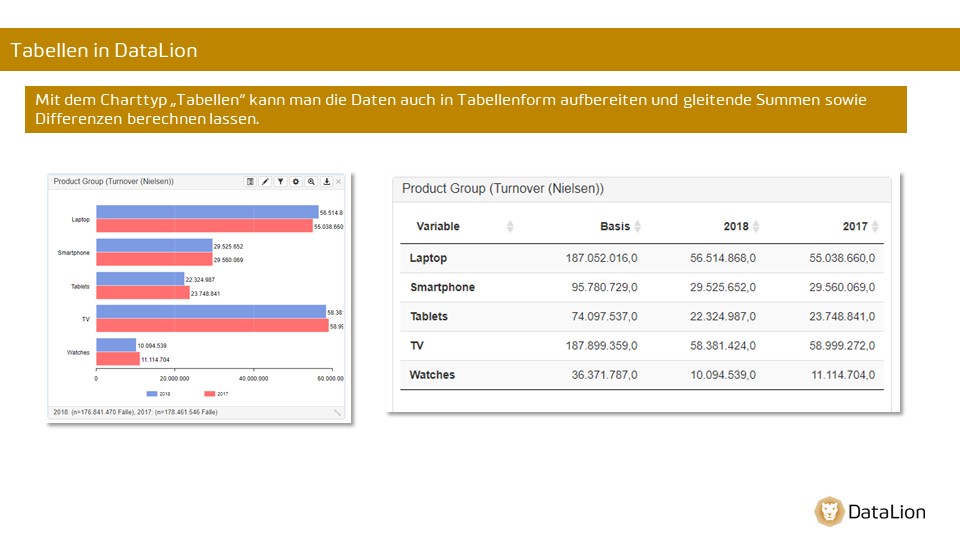Click the cell value 29.525.652,0
960x540 pixels.
[723, 287]
